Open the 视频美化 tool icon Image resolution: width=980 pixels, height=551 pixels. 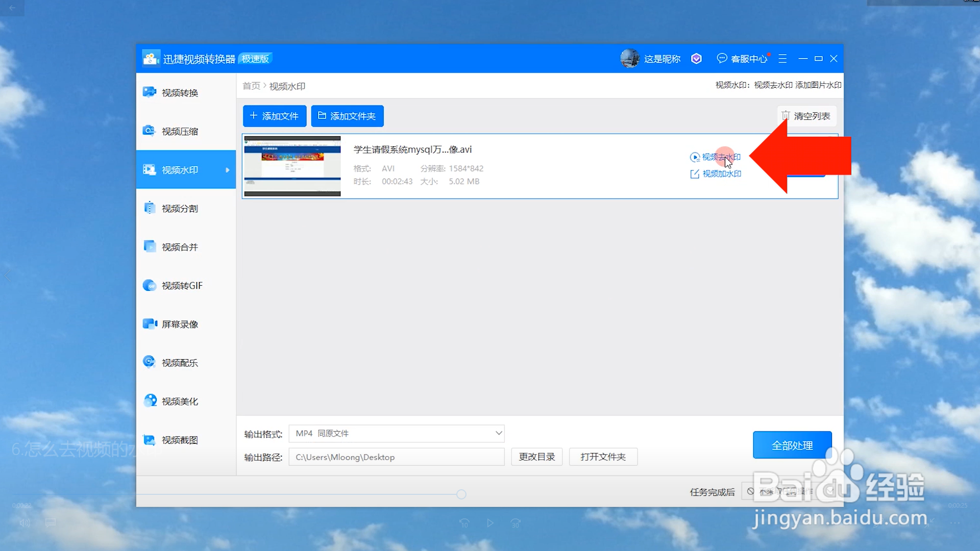coord(149,401)
